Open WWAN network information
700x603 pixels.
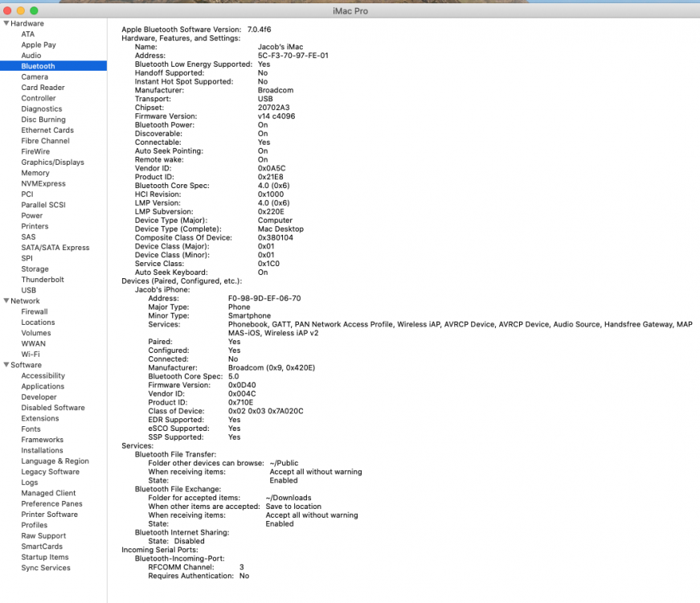coord(34,343)
